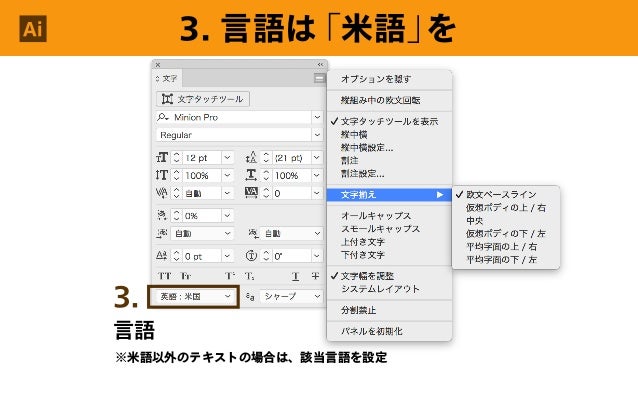
Task: Choose システムレイアウト menu item
Action: pyautogui.click(x=389, y=289)
